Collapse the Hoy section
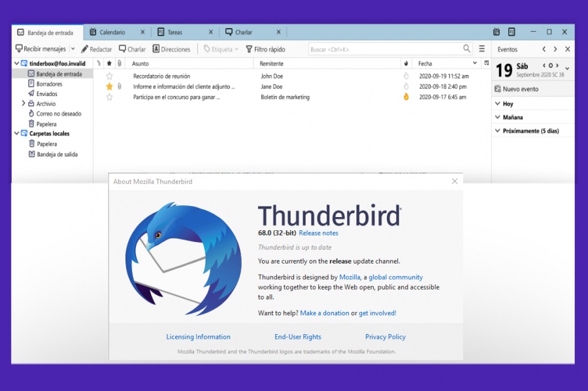 coord(498,103)
